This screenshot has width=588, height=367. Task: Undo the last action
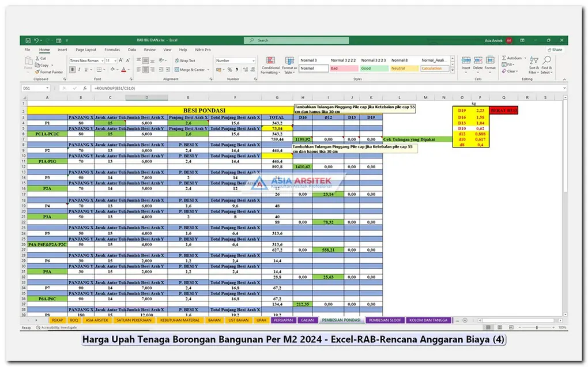[36, 40]
